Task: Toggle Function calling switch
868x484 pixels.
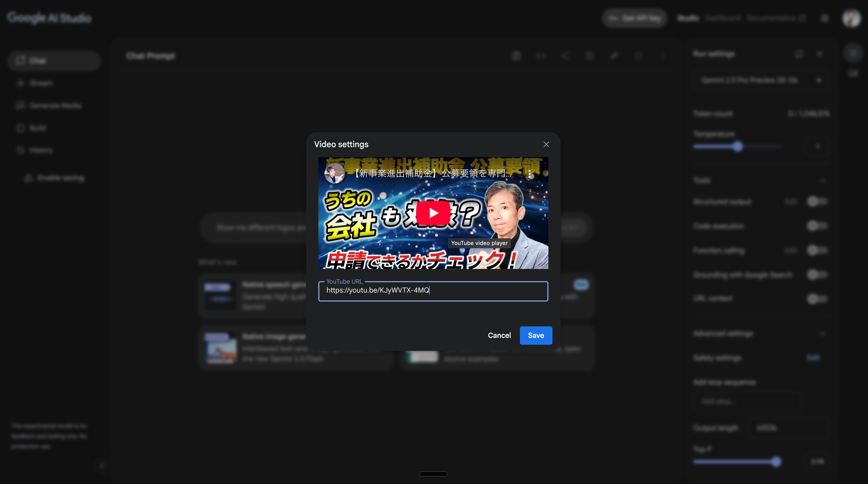Action: click(x=817, y=250)
